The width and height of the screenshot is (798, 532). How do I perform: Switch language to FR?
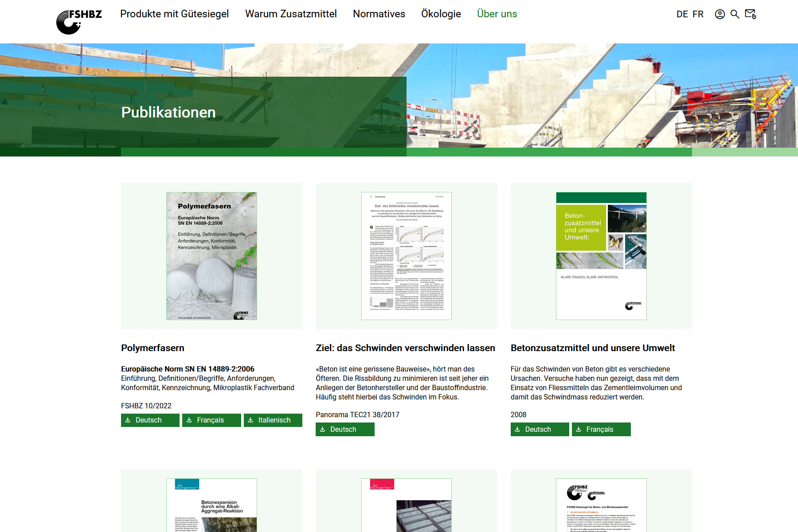(x=698, y=14)
